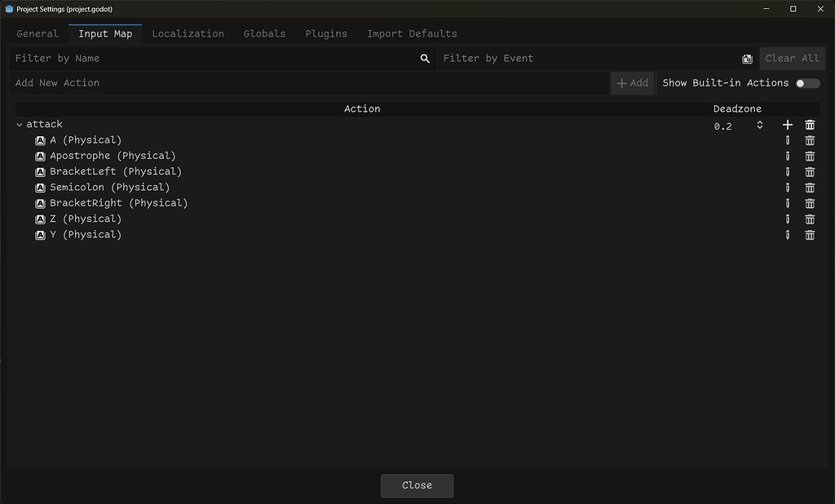Add a new event to the attack action
The width and height of the screenshot is (835, 504).
787,125
